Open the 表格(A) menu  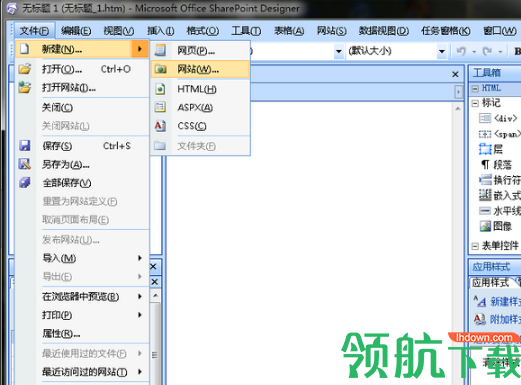point(289,31)
